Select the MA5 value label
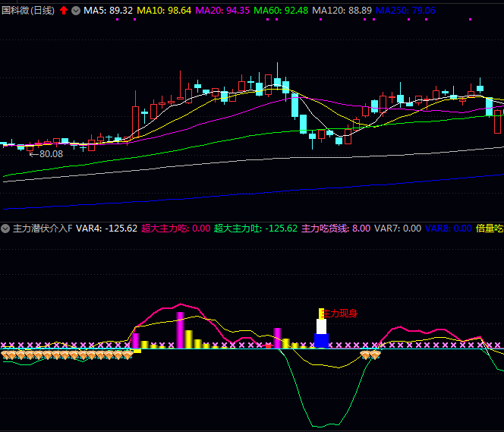 [109, 11]
